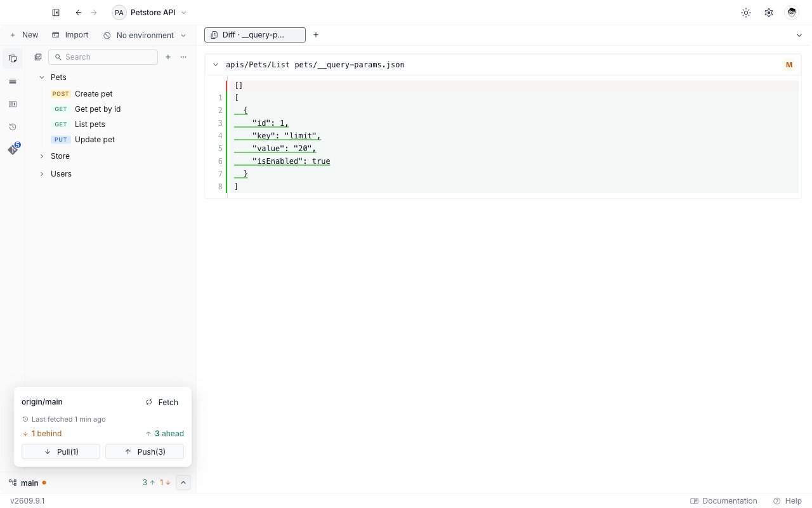Add item with plus beside search
The image size is (812, 508).
(x=168, y=57)
